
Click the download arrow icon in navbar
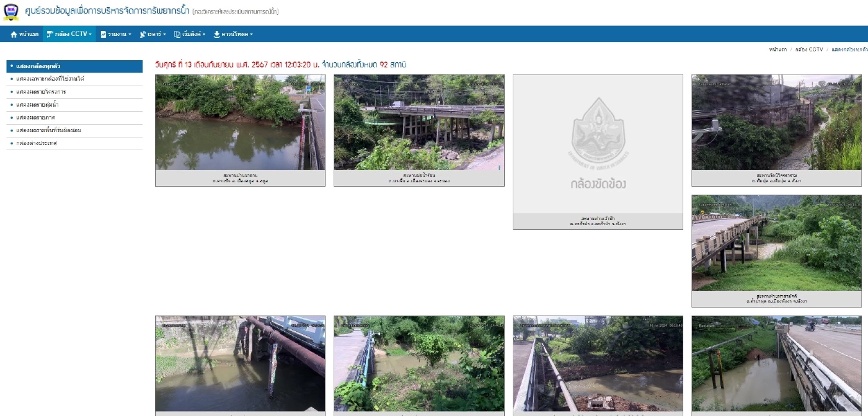[x=216, y=34]
